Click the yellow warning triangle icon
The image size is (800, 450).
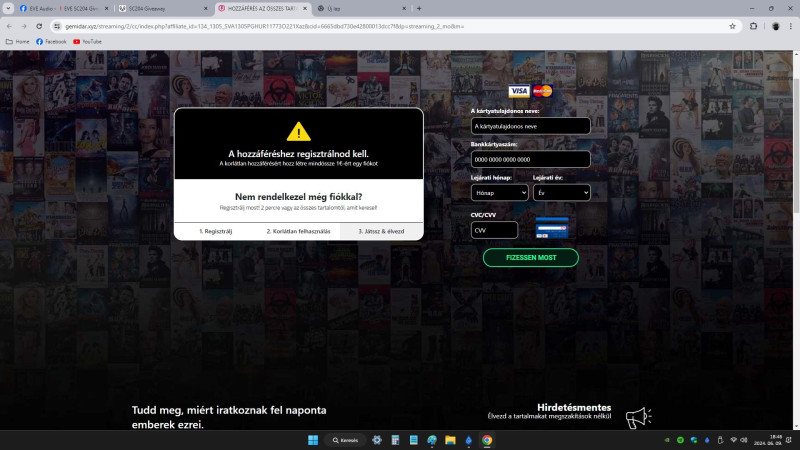coord(298,132)
